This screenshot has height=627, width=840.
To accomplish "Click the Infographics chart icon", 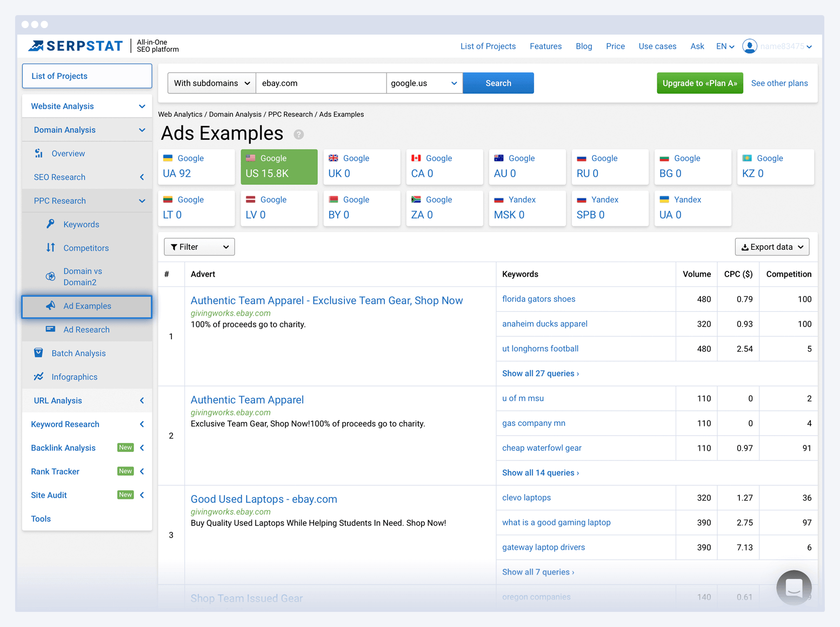I will [x=38, y=377].
